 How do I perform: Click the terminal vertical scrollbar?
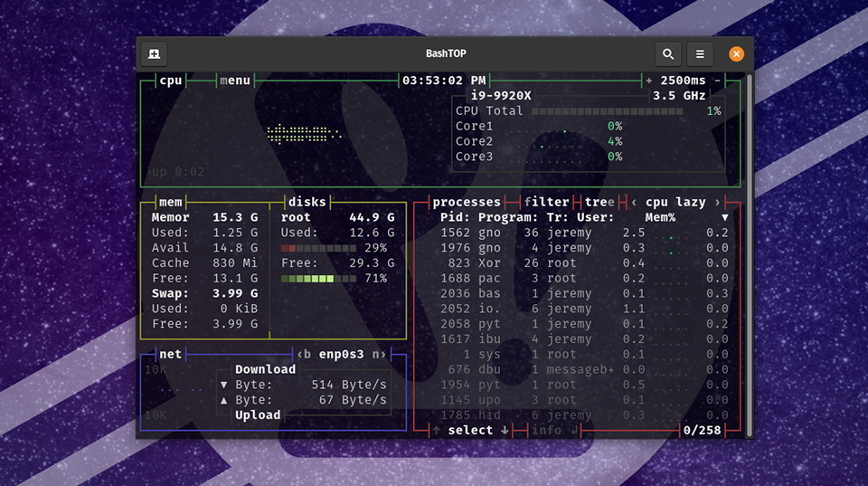tap(749, 255)
